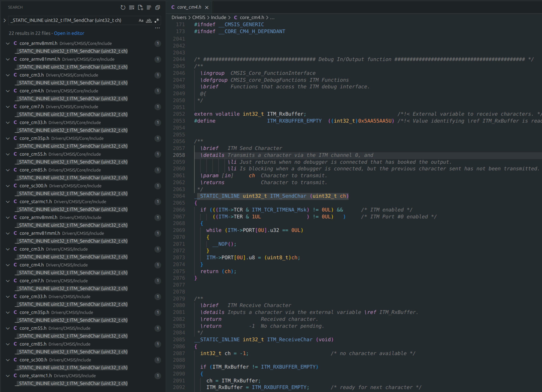Toggle Match Whole Word in search box
Image resolution: width=542 pixels, height=392 pixels.
pos(149,20)
